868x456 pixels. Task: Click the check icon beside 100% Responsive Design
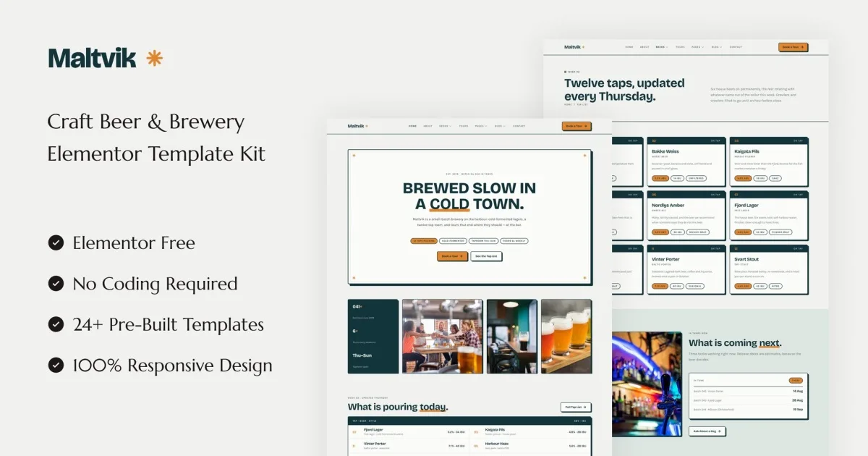coord(56,365)
